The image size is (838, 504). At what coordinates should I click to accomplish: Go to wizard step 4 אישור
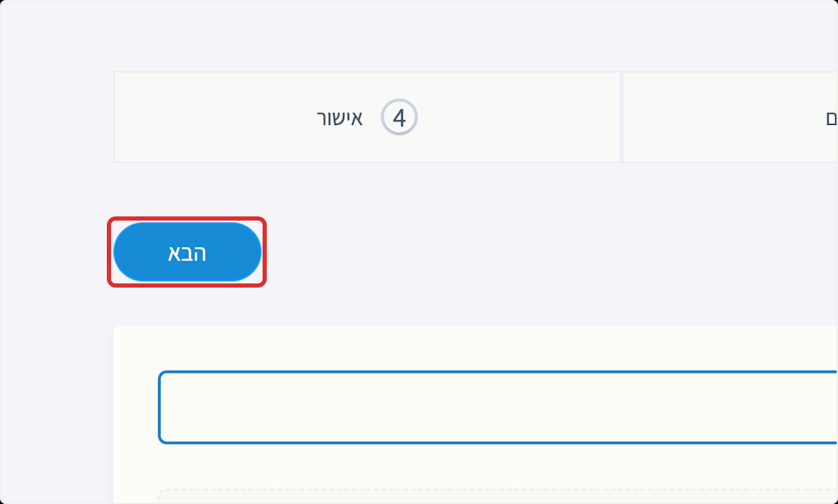pyautogui.click(x=367, y=118)
